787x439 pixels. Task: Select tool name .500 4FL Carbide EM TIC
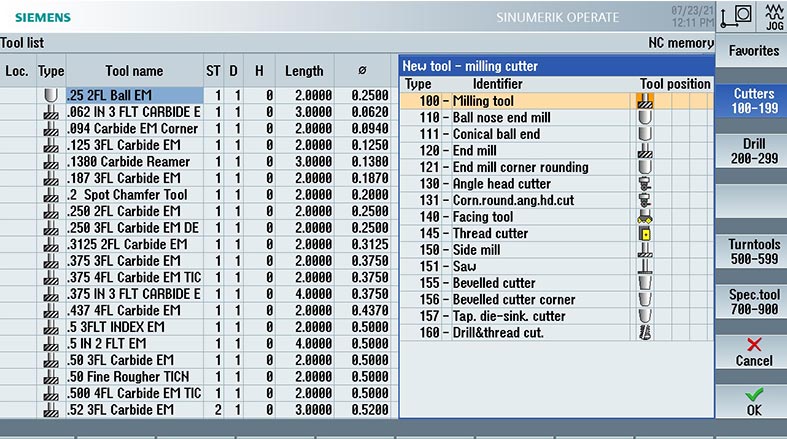(x=135, y=393)
